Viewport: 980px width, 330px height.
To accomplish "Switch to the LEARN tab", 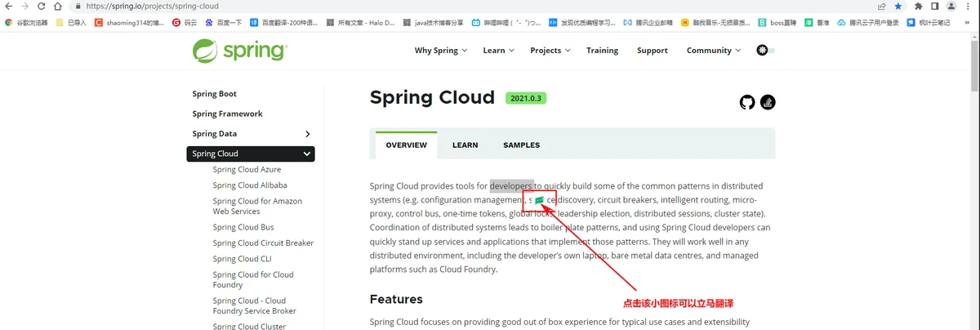I will coord(465,145).
